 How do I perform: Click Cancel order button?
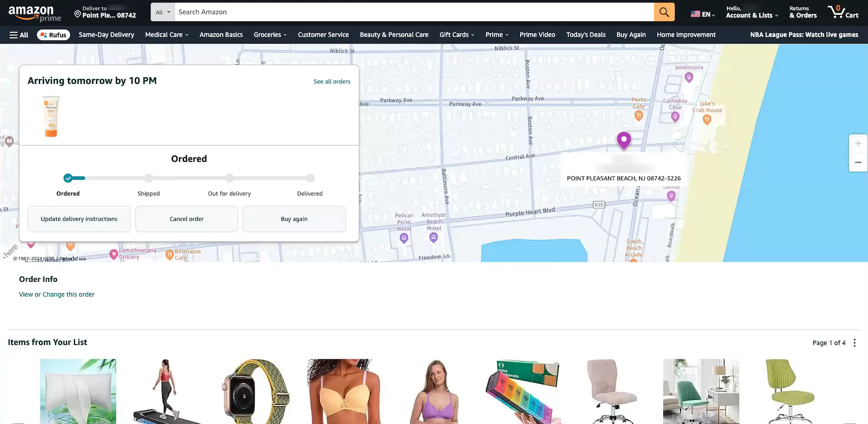(x=186, y=219)
